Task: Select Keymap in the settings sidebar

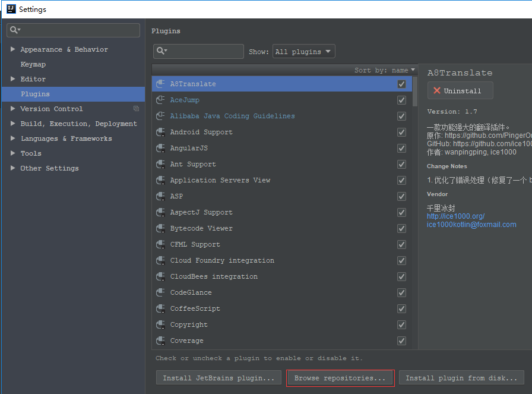Action: (33, 64)
